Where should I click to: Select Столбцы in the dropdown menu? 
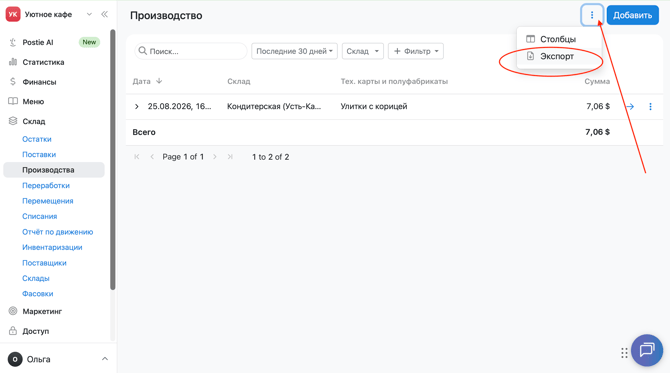tap(558, 39)
